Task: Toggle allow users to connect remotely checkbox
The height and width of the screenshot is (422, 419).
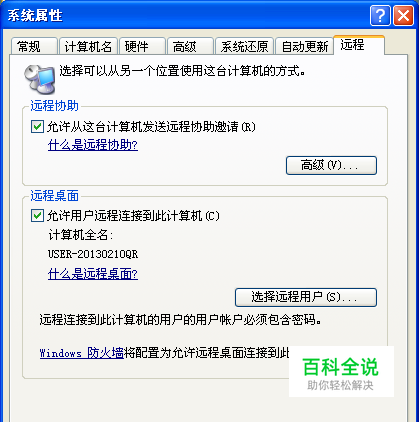Action: point(37,216)
